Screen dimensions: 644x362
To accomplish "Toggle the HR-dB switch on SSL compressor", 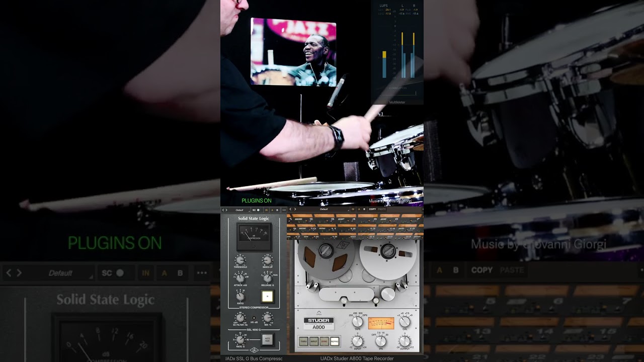I will 254,318.
